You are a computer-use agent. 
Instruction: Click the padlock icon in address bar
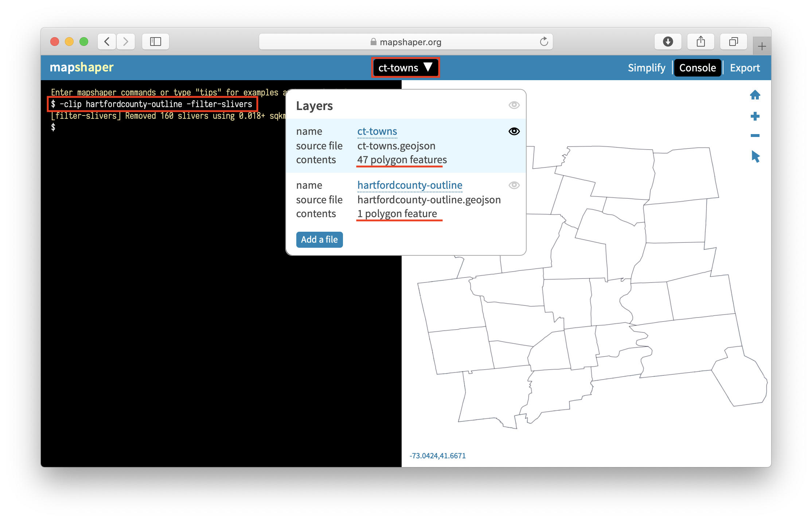pyautogui.click(x=373, y=42)
